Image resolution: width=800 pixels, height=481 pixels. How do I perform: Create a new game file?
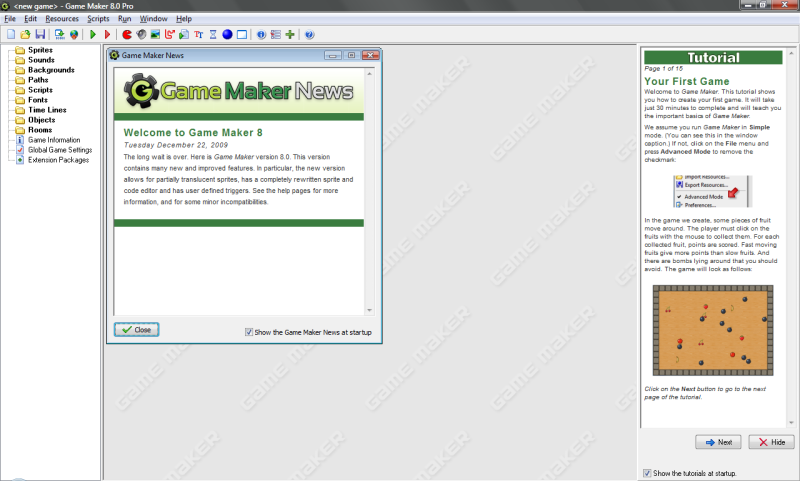tap(11, 35)
